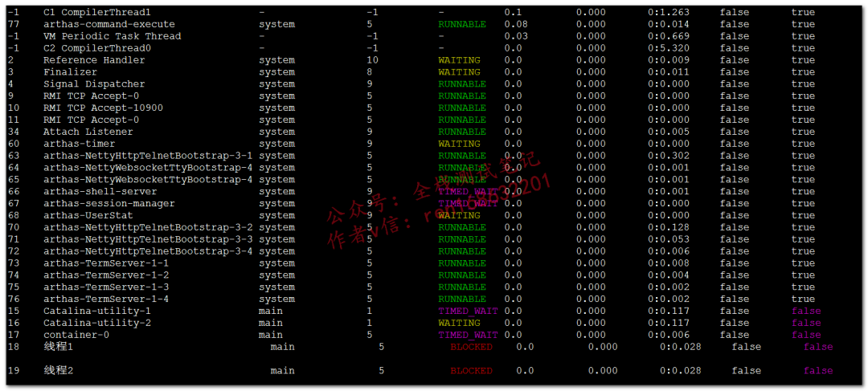Click thread ID 77

click(x=14, y=24)
